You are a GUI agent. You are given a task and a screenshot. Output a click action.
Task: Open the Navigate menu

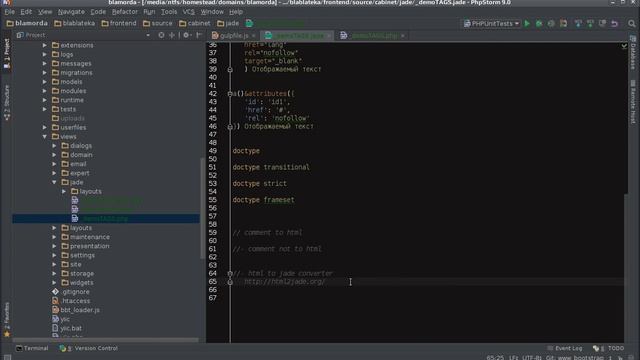tap(71, 12)
